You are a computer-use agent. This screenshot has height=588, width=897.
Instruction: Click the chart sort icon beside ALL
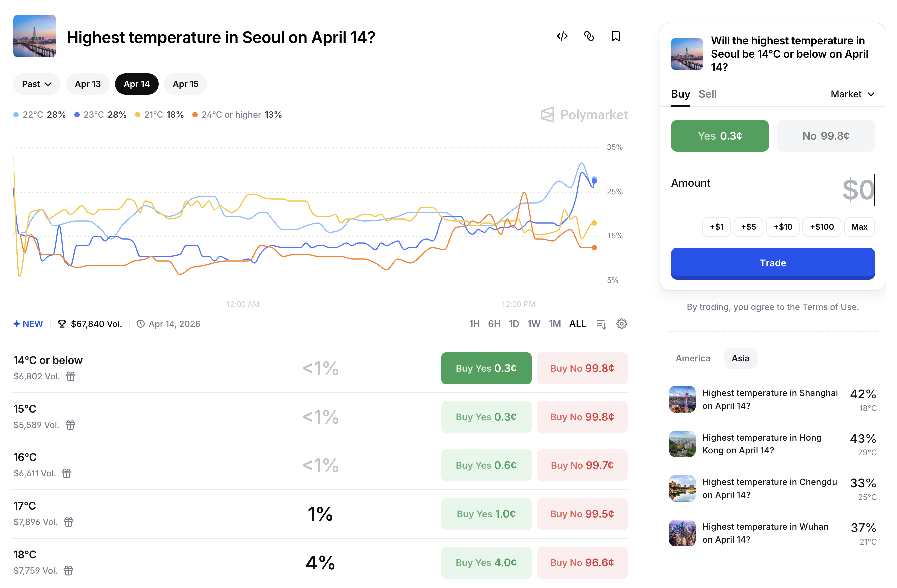point(601,324)
